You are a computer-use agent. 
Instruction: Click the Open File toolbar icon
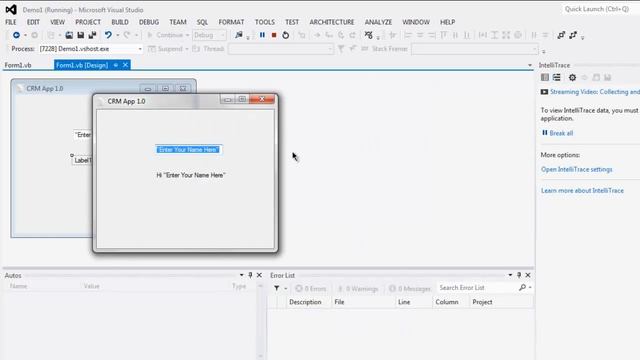(69, 35)
